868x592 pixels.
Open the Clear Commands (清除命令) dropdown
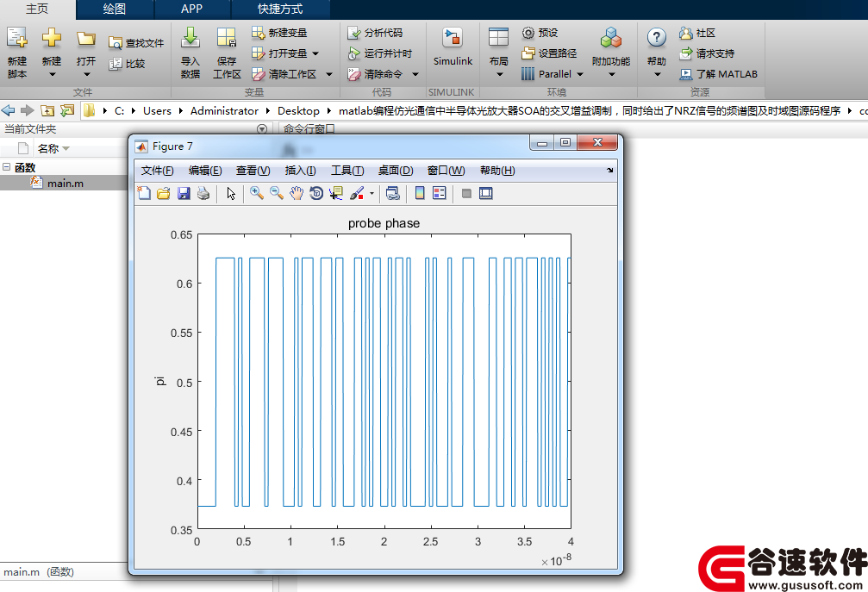pos(415,74)
